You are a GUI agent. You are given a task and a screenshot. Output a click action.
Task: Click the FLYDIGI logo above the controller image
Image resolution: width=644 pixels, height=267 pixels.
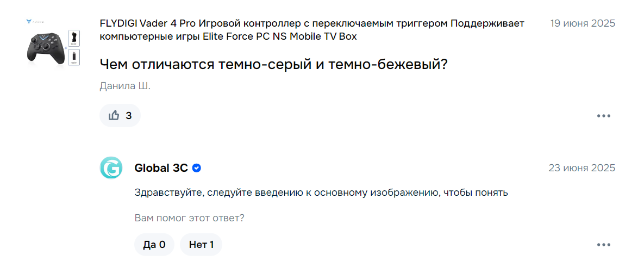pyautogui.click(x=35, y=21)
